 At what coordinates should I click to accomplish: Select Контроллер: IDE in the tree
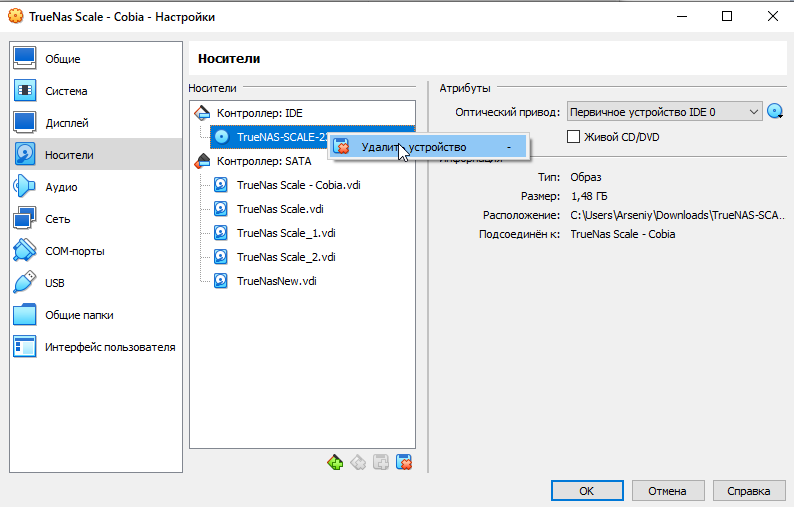[260, 113]
